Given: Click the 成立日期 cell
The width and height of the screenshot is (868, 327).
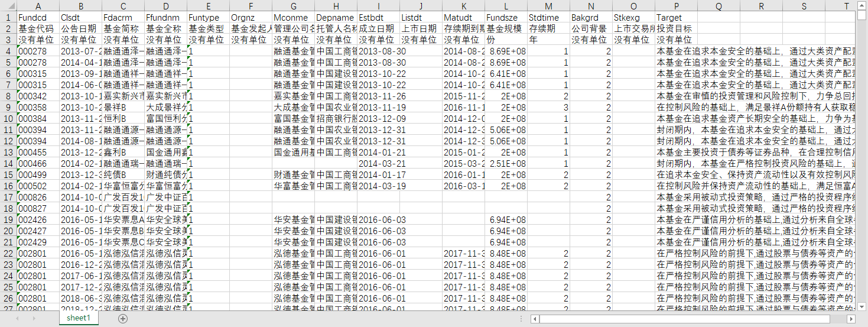Looking at the screenshot, I should [x=378, y=28].
